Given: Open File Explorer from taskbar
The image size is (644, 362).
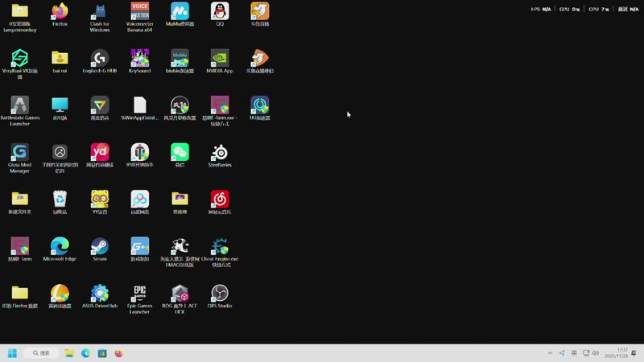Looking at the screenshot, I should [x=69, y=353].
